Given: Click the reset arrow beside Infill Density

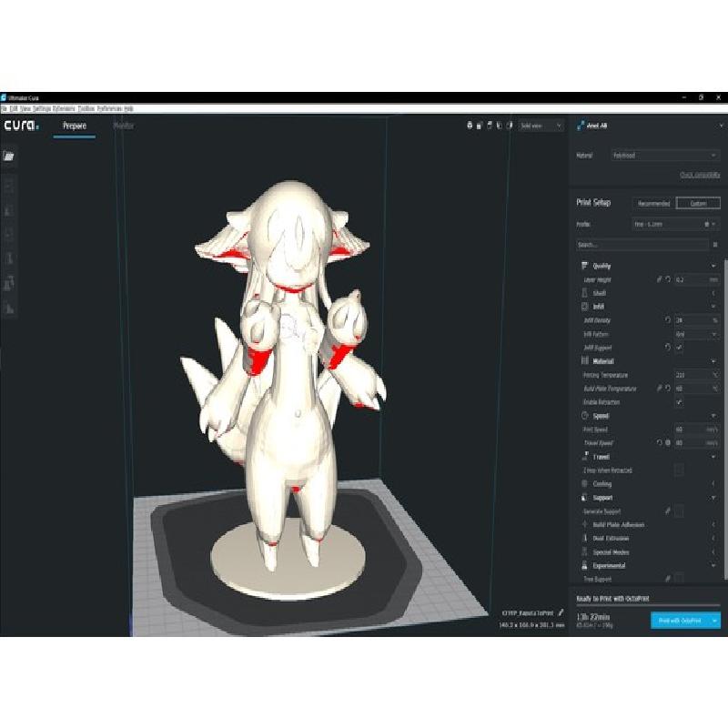Looking at the screenshot, I should pos(667,320).
